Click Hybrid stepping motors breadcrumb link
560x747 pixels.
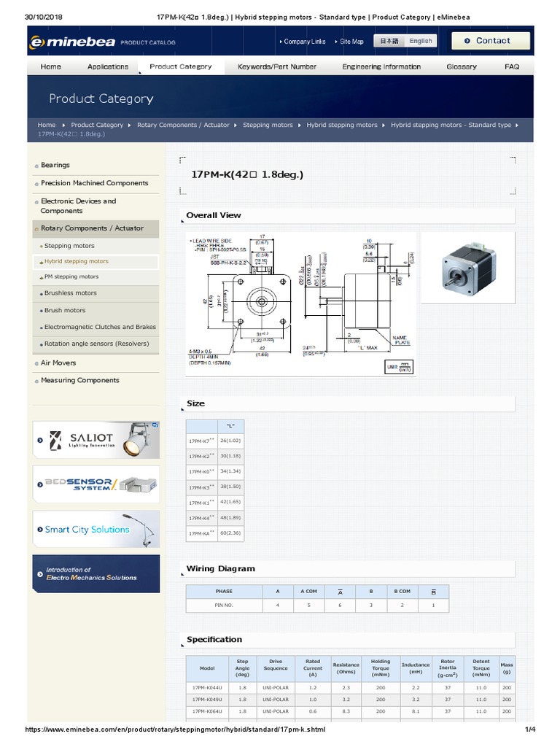[342, 125]
